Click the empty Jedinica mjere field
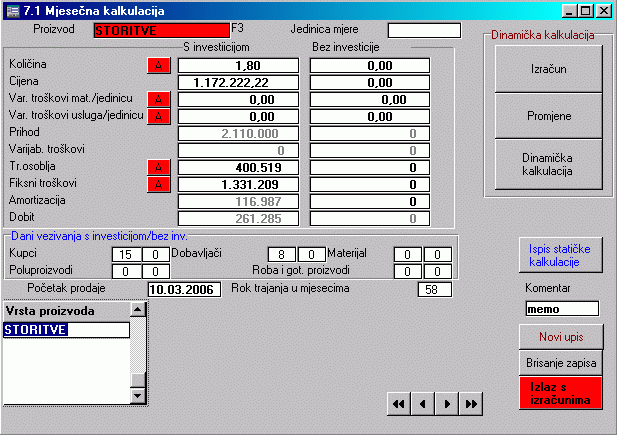This screenshot has height=435, width=617. pos(424,30)
